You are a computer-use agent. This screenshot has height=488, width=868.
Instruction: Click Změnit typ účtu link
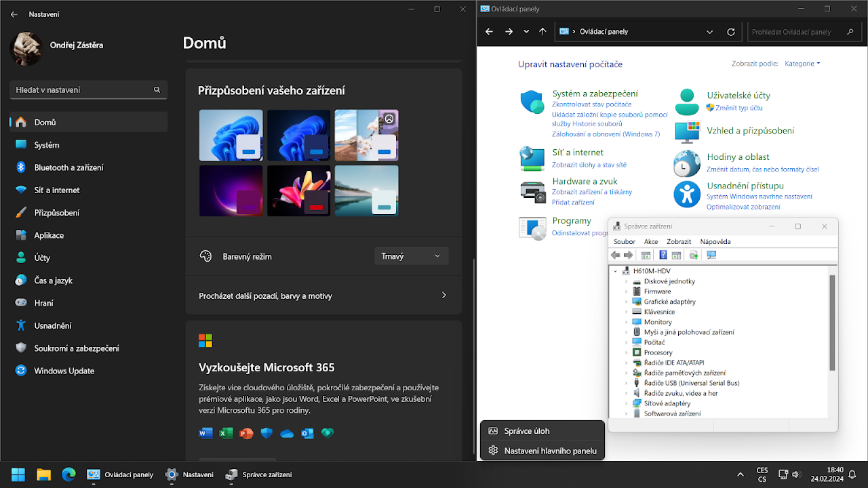(x=739, y=108)
